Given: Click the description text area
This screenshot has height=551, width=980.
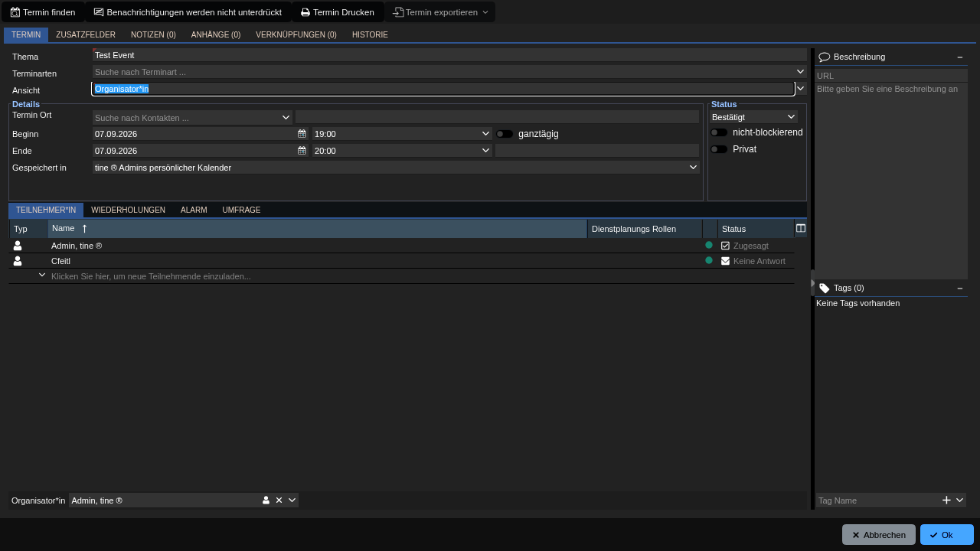Looking at the screenshot, I should (x=891, y=181).
